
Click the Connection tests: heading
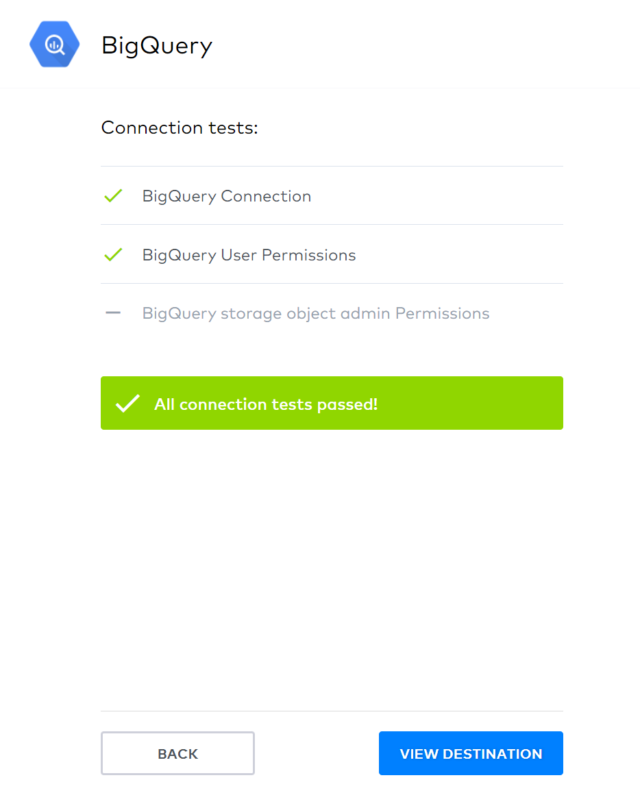point(180,127)
